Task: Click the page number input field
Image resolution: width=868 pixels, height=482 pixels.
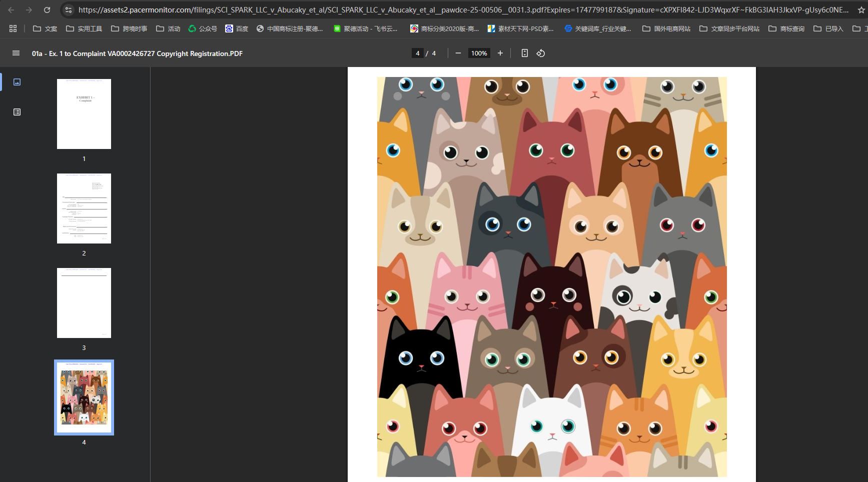Action: (x=418, y=53)
